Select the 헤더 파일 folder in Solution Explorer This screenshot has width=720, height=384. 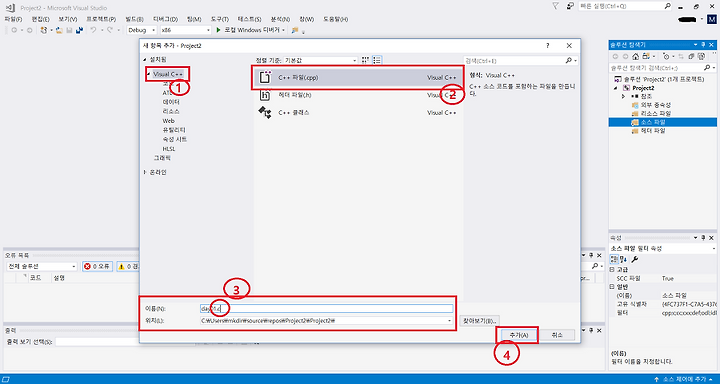648,131
